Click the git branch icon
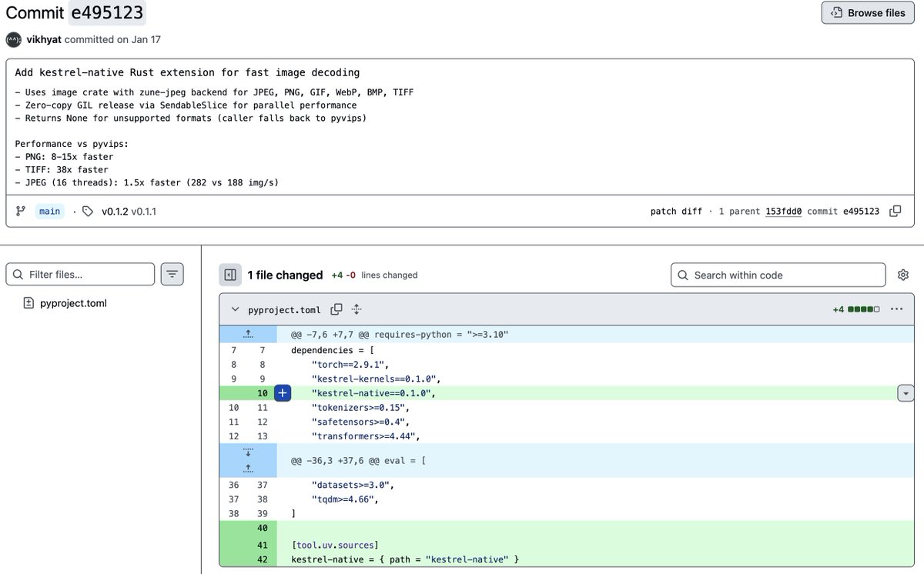924x574 pixels. point(21,211)
